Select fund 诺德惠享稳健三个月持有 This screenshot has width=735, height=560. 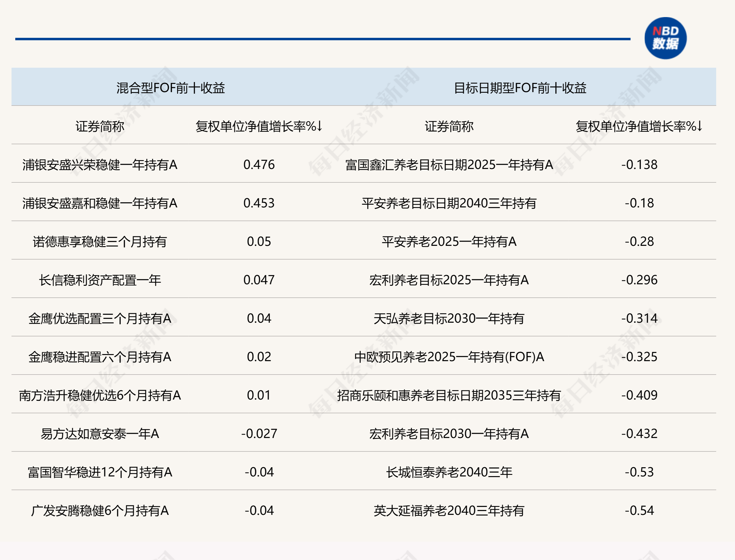tap(100, 242)
